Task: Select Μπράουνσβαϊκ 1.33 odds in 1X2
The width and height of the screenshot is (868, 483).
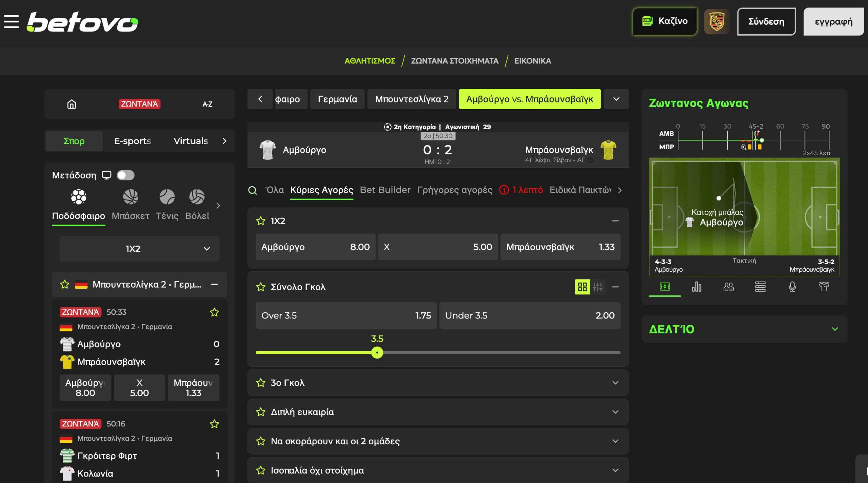Action: (x=560, y=247)
